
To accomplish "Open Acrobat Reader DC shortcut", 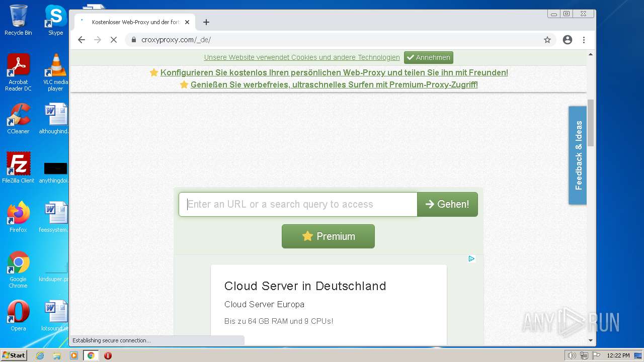I will tap(18, 72).
